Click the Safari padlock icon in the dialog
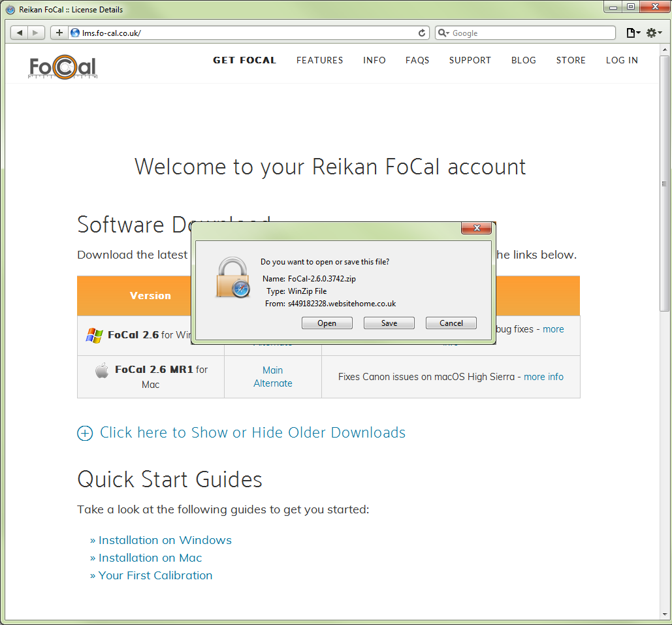The width and height of the screenshot is (672, 625). tap(232, 278)
